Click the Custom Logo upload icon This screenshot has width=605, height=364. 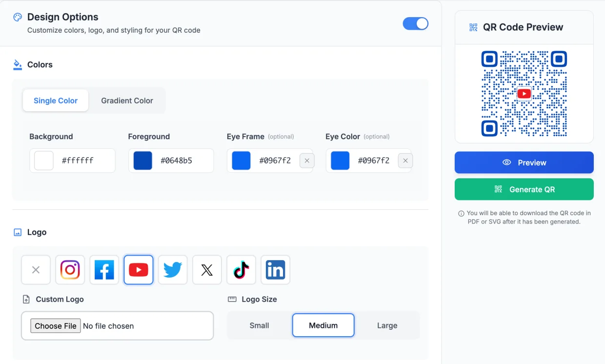pyautogui.click(x=26, y=299)
